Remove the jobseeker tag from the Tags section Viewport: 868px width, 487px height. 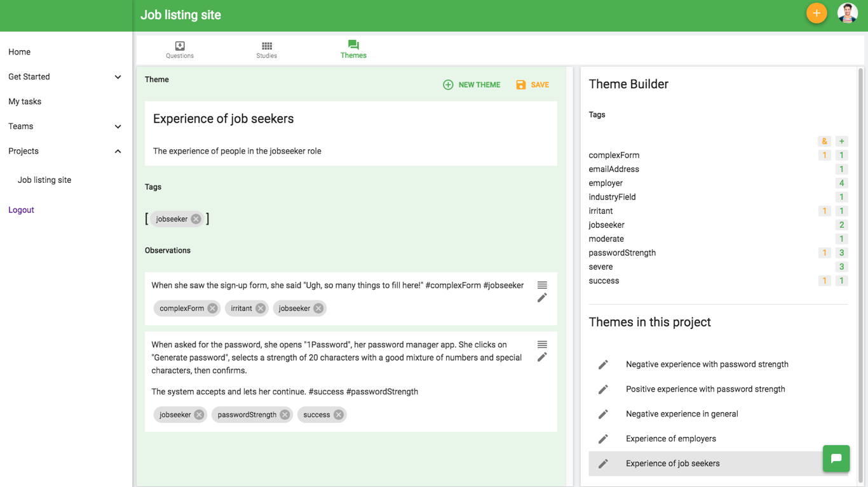(x=195, y=218)
